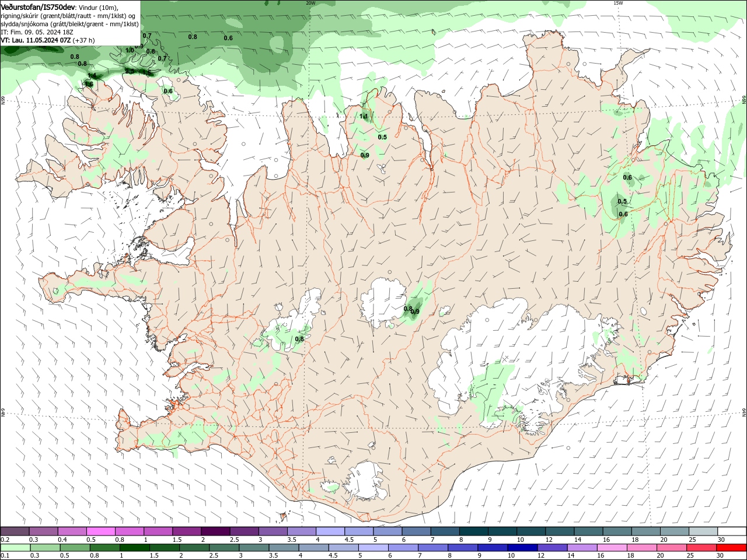Pick the lilac swatch between lower-legend 14 and 16
The height and width of the screenshot is (560, 747).
click(582, 548)
